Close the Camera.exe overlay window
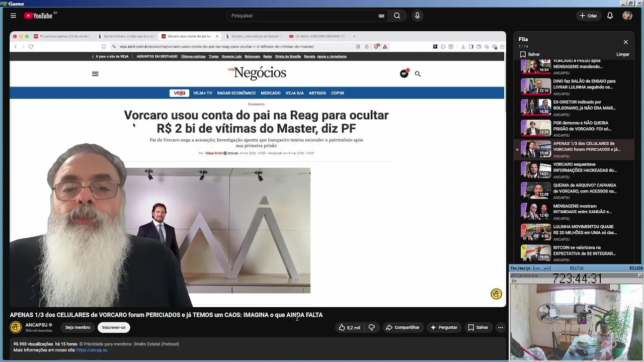The image size is (644, 362). (x=640, y=276)
